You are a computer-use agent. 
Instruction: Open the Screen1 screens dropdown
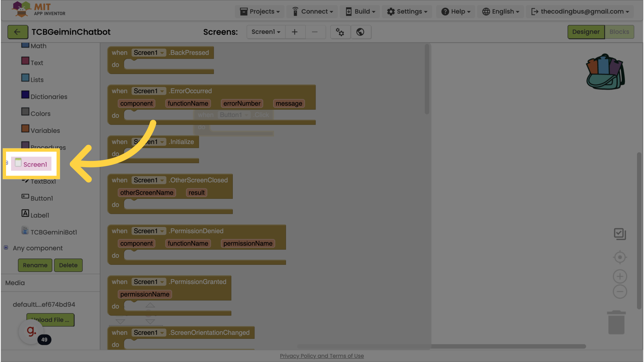tap(266, 32)
